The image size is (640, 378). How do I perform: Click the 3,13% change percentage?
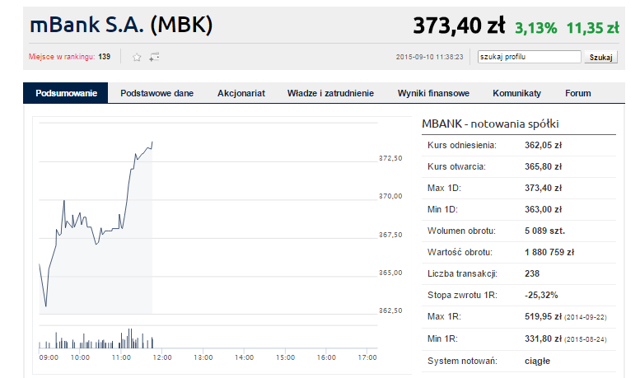pyautogui.click(x=536, y=28)
